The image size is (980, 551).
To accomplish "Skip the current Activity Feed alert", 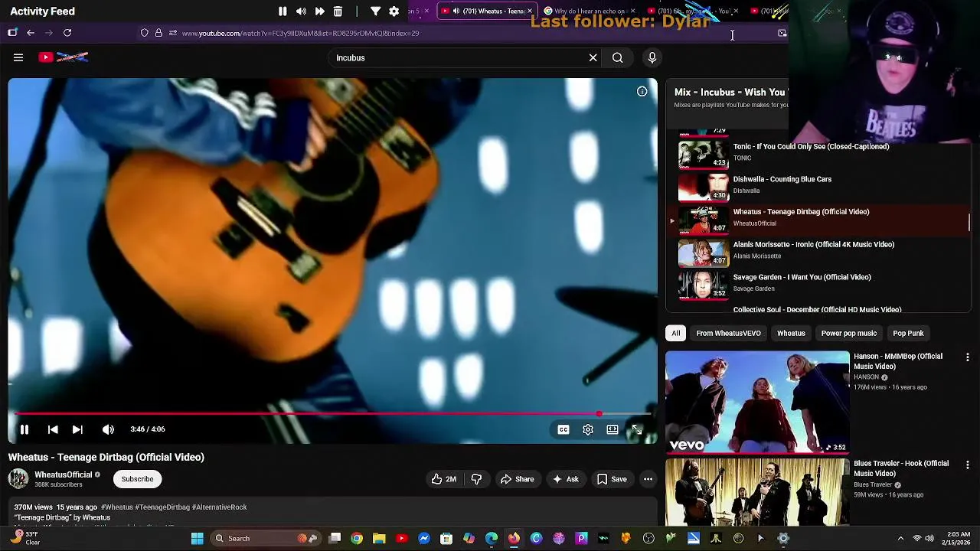I will (x=319, y=11).
